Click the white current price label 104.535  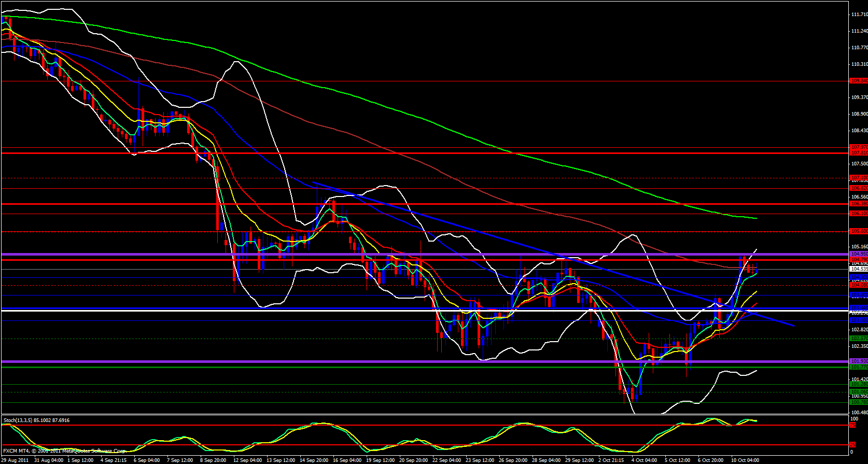859,269
